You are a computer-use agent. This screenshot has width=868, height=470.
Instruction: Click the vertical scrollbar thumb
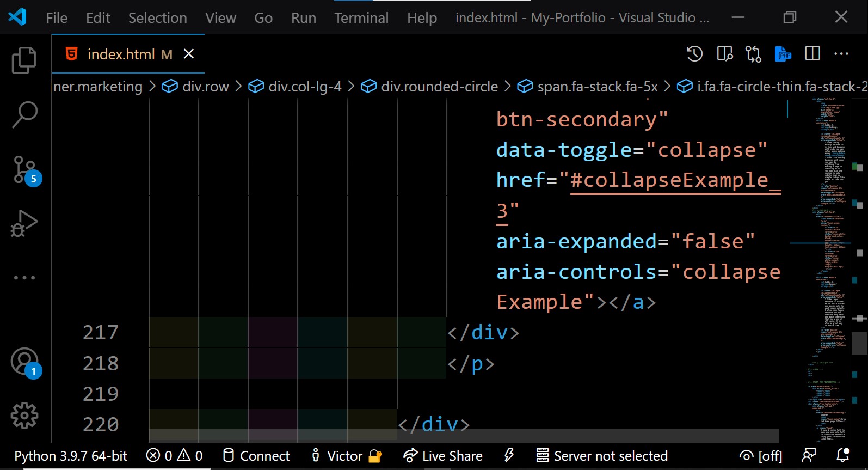860,344
